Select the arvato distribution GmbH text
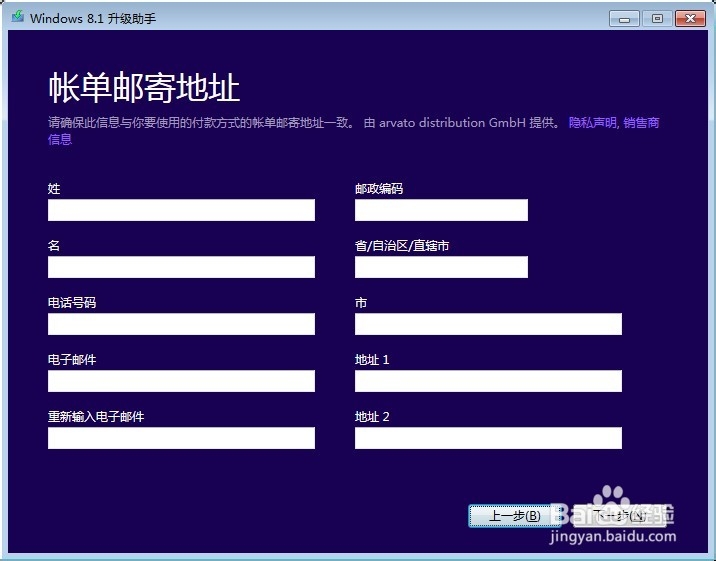The width and height of the screenshot is (716, 561). coord(452,123)
